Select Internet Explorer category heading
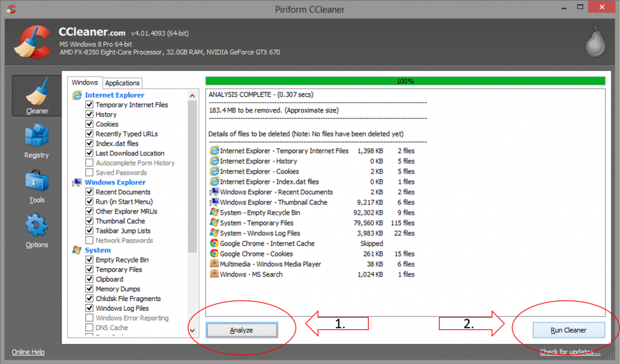 [114, 95]
